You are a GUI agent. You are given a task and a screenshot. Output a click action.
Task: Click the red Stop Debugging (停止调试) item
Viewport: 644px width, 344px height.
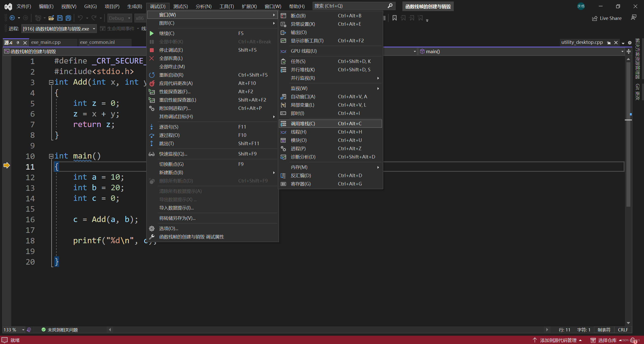tap(171, 50)
